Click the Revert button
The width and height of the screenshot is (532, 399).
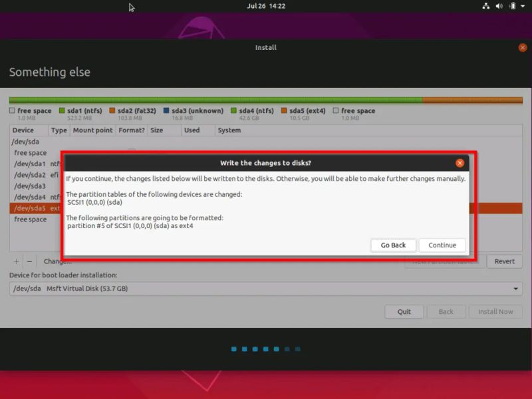pos(505,261)
